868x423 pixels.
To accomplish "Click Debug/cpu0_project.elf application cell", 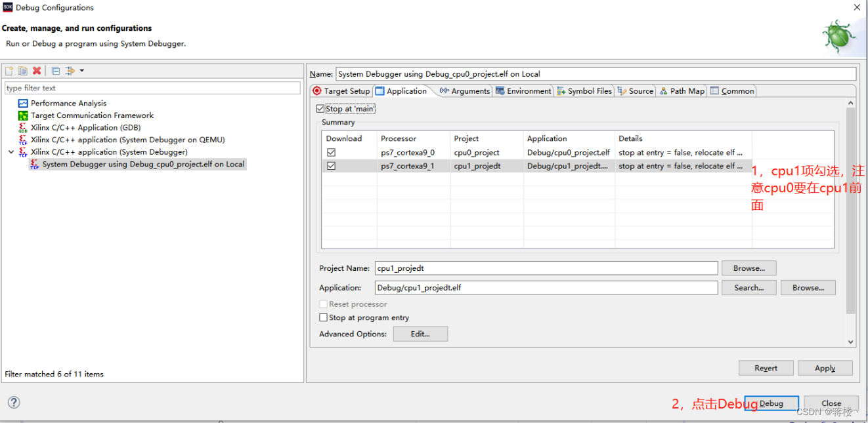I will [569, 152].
